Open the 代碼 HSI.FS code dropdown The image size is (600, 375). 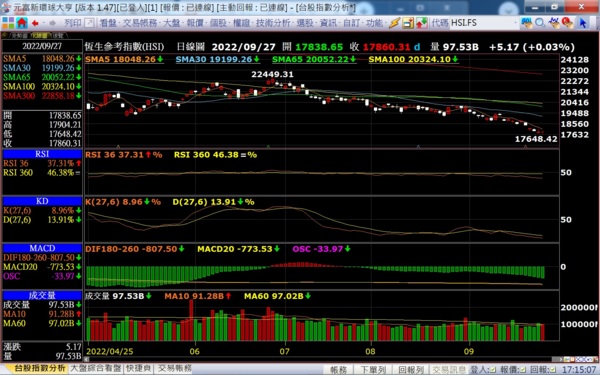(484, 23)
